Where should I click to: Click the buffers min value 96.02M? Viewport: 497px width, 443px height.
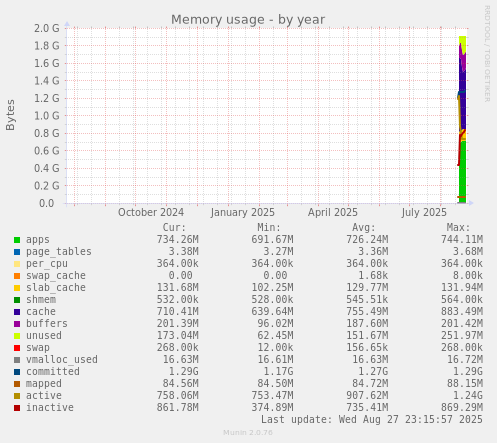coord(275,324)
